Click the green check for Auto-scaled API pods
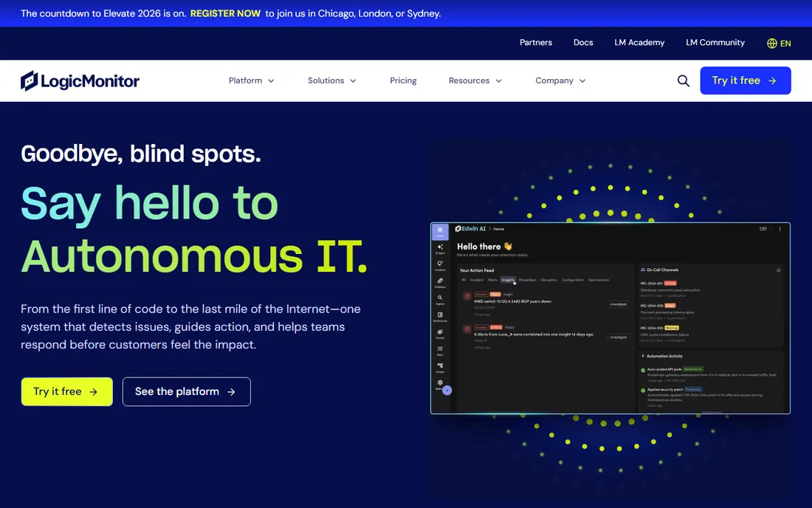Image resolution: width=812 pixels, height=508 pixels. (643, 370)
